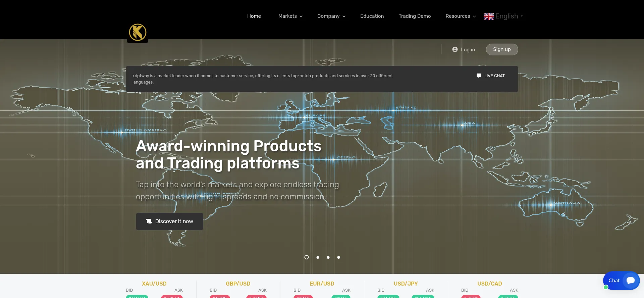Click the Log in link
Screen dimensions: 644x298
tap(468, 50)
